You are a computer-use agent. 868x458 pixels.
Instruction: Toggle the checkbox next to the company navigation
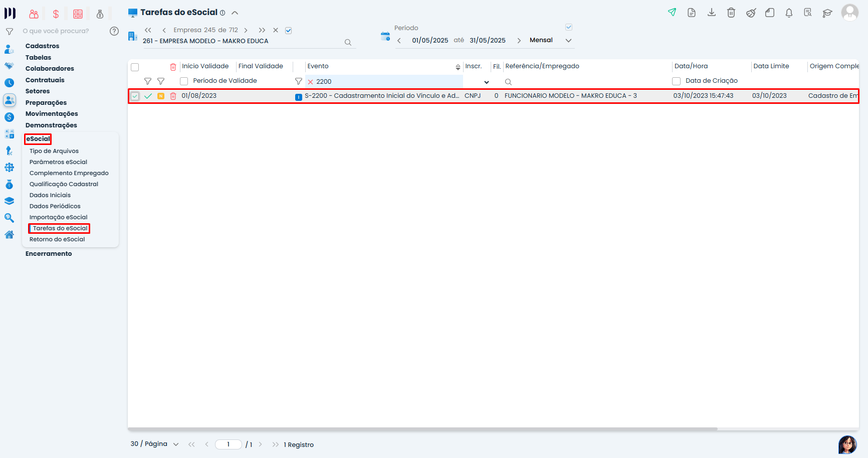coord(289,31)
